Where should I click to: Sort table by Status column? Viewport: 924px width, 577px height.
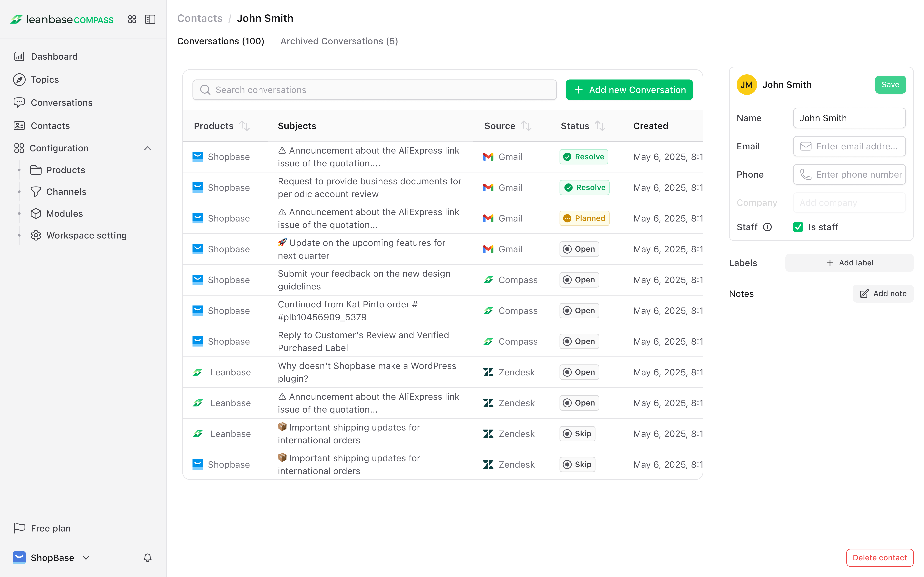(600, 126)
